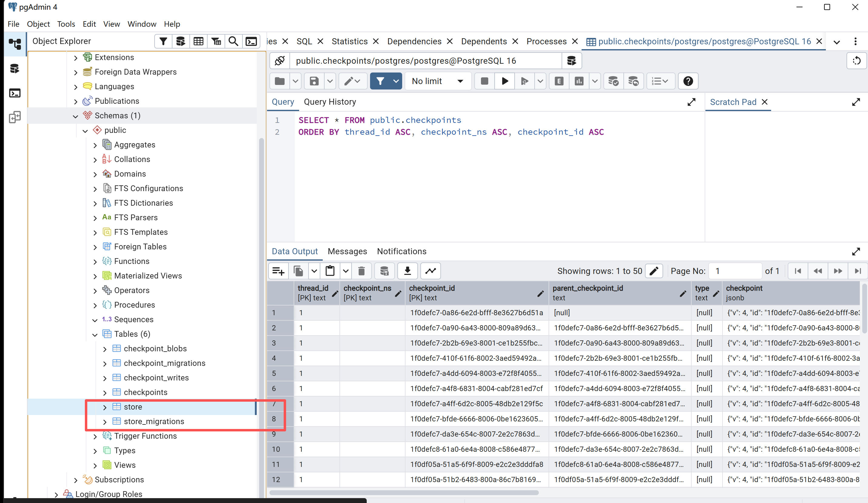Screen dimensions: 868x503
Task: Click the Save Data Changes icon
Action: pyautogui.click(x=384, y=271)
